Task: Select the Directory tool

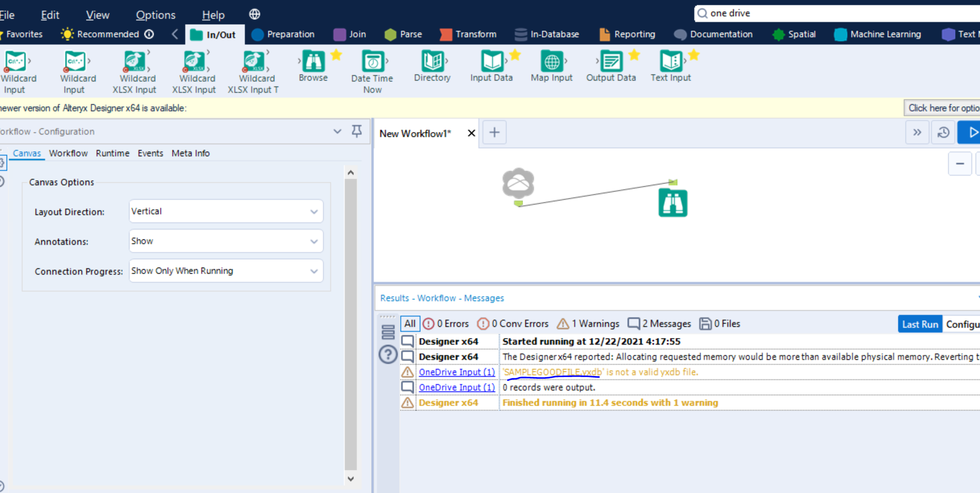Action: click(432, 66)
